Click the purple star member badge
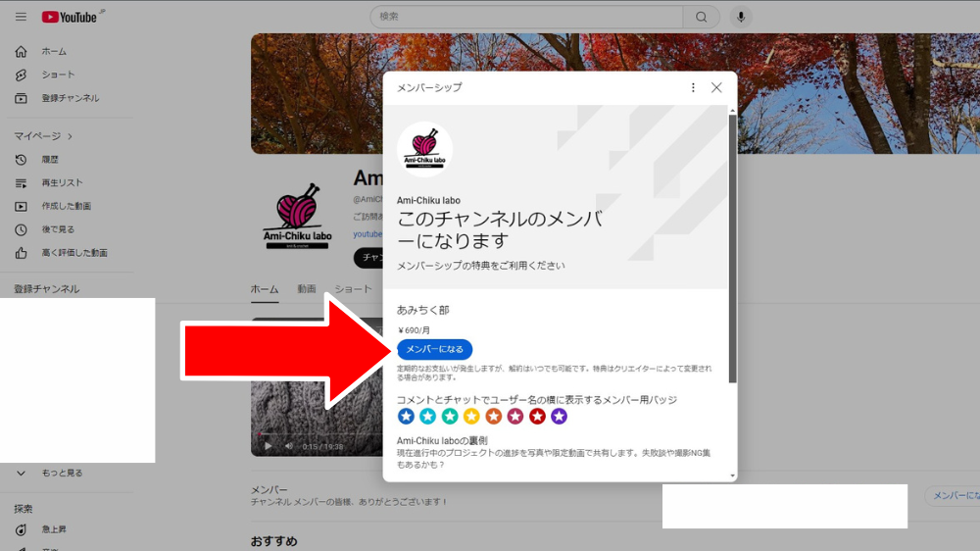This screenshot has height=551, width=980. (x=559, y=416)
